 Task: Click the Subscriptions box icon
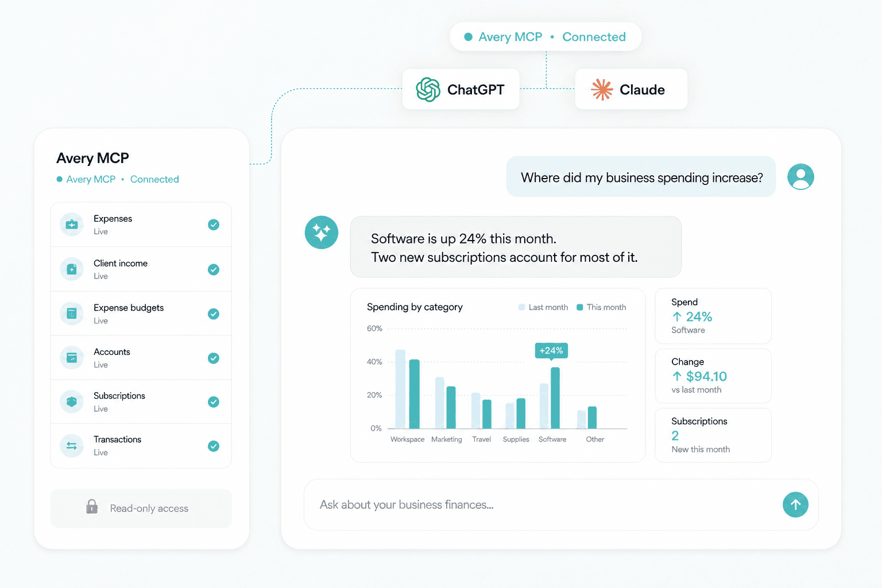(72, 402)
